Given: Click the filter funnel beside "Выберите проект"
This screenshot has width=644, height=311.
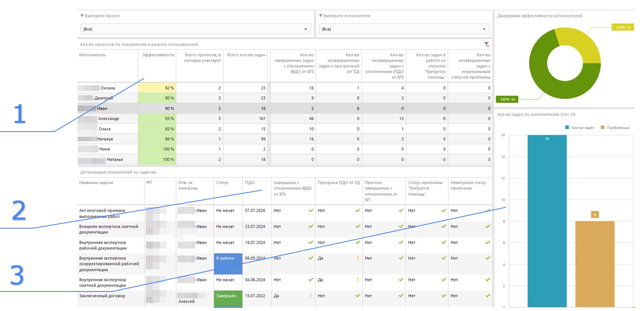Looking at the screenshot, I should (x=82, y=16).
